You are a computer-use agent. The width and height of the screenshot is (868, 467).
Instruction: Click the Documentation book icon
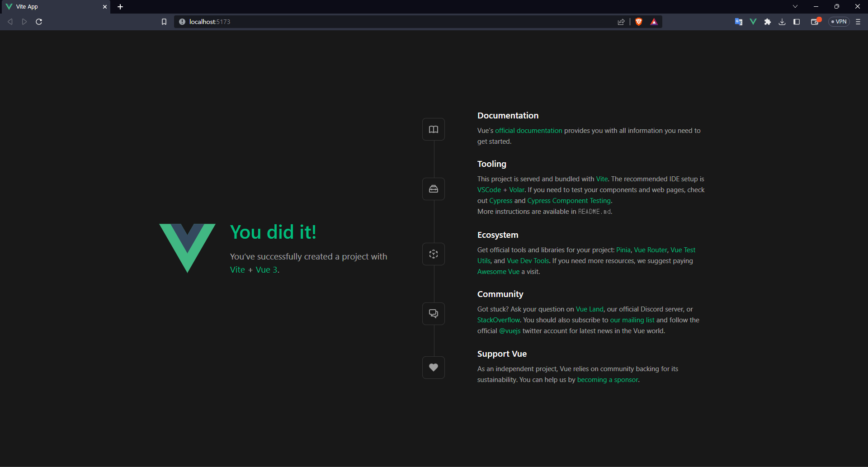pos(433,129)
